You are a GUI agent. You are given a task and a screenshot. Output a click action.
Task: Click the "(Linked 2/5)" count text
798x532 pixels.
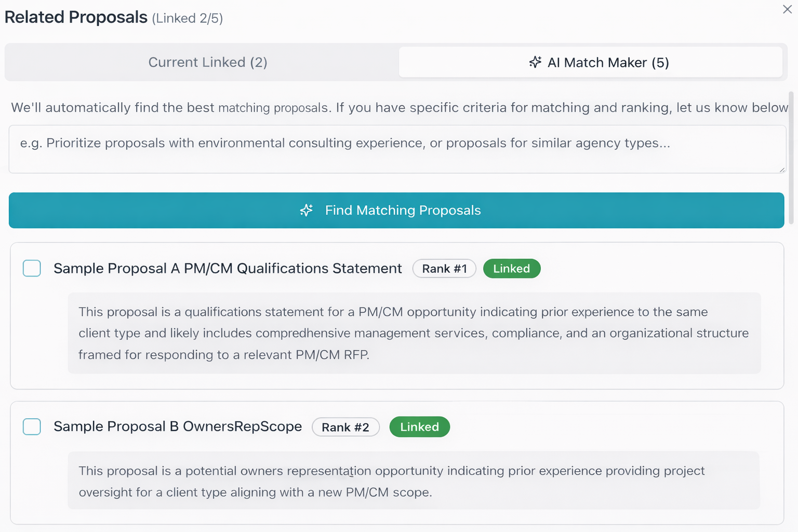[188, 19]
